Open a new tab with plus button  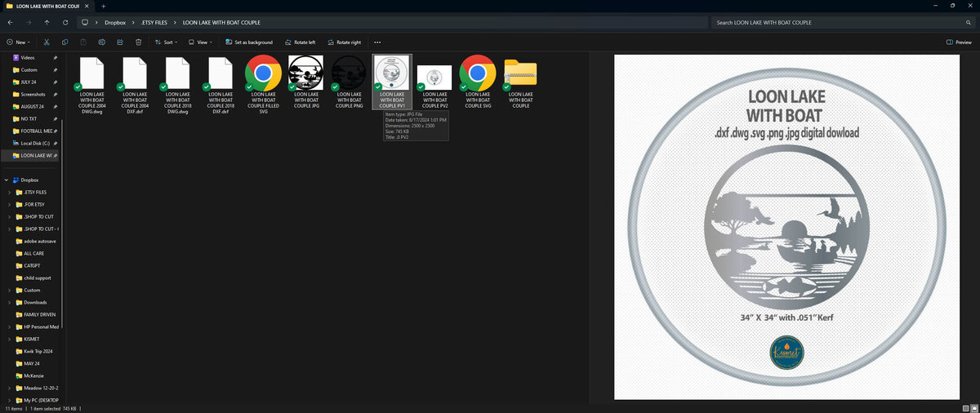point(104,6)
